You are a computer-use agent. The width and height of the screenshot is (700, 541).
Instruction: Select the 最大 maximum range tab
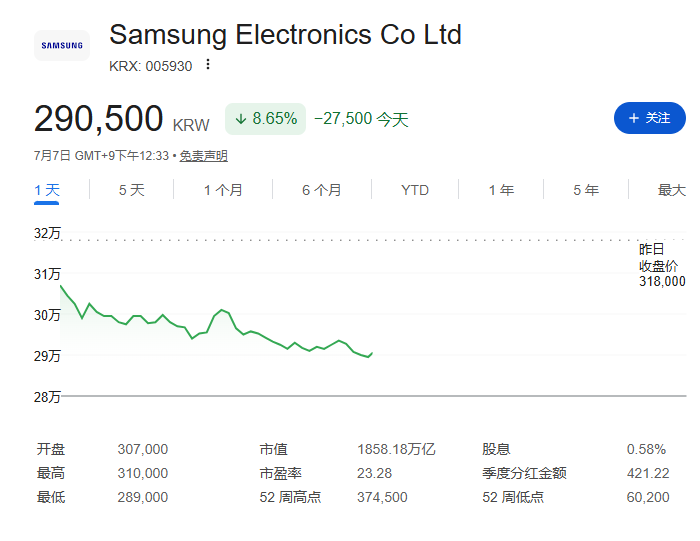click(x=671, y=190)
